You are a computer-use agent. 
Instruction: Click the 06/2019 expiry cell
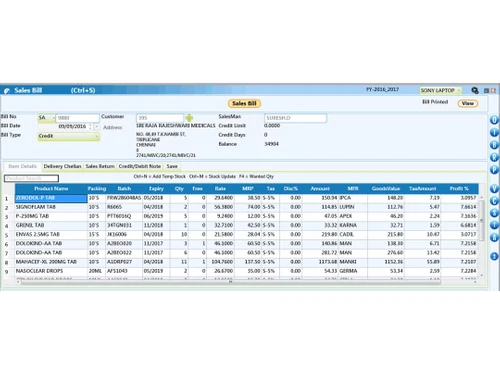(x=156, y=216)
